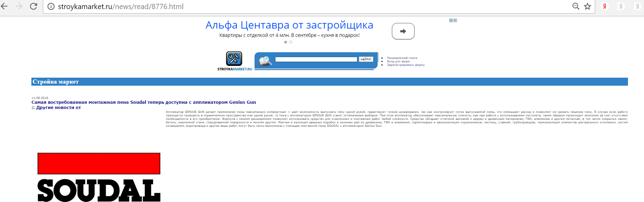Click ad text about Квартиры с отделкой
Image resolution: width=644 pixels, height=202 pixels.
point(289,35)
